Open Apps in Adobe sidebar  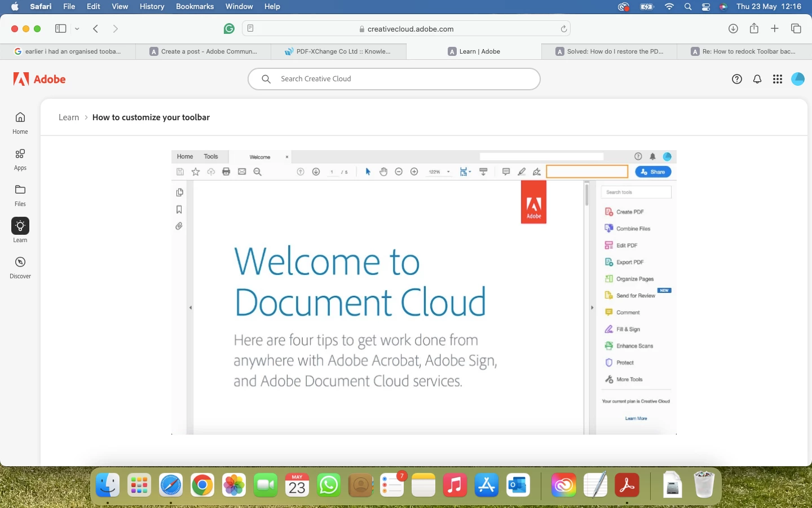[20, 159]
